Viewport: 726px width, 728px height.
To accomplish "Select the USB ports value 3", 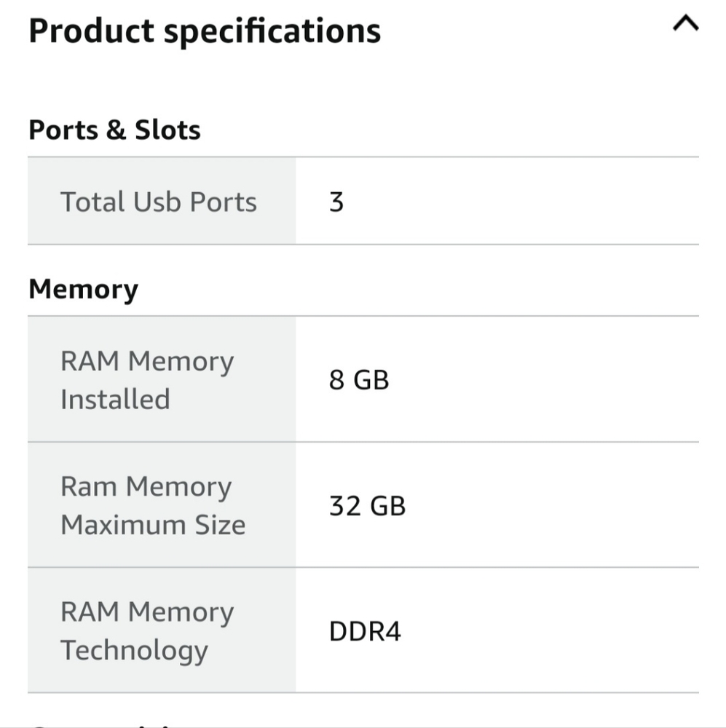I will [336, 202].
